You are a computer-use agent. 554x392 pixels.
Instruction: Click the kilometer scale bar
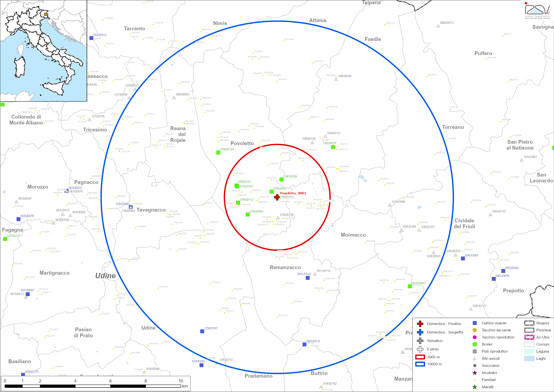coord(93,386)
